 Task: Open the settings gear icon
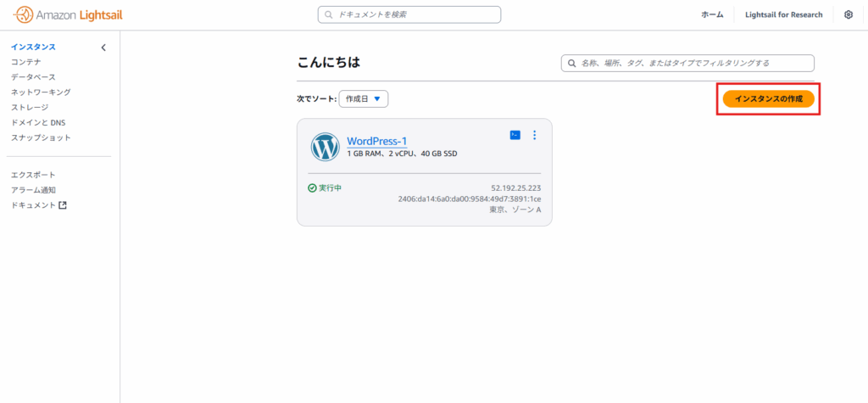tap(848, 15)
